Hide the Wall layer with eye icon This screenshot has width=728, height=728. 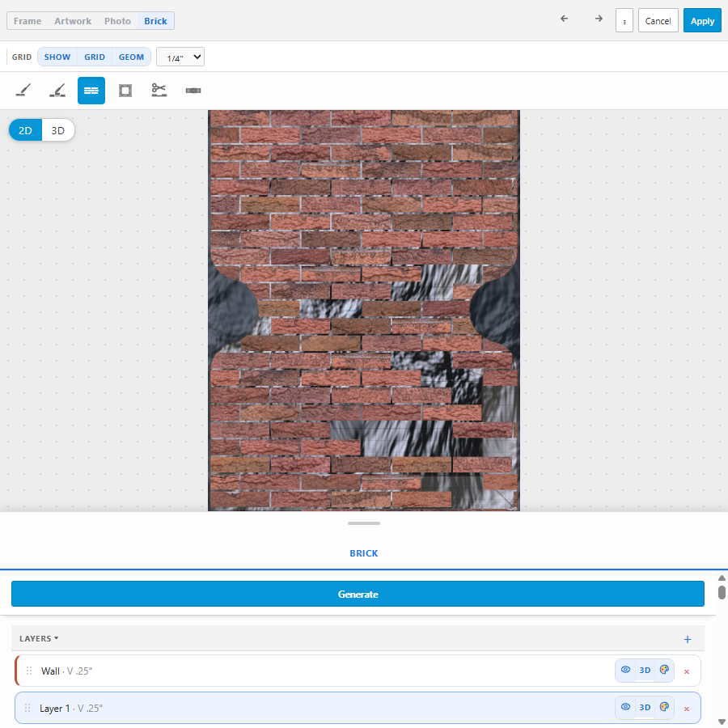625,670
